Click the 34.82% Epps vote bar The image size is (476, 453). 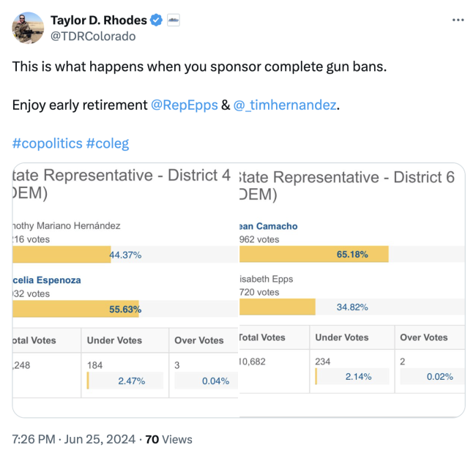point(277,307)
